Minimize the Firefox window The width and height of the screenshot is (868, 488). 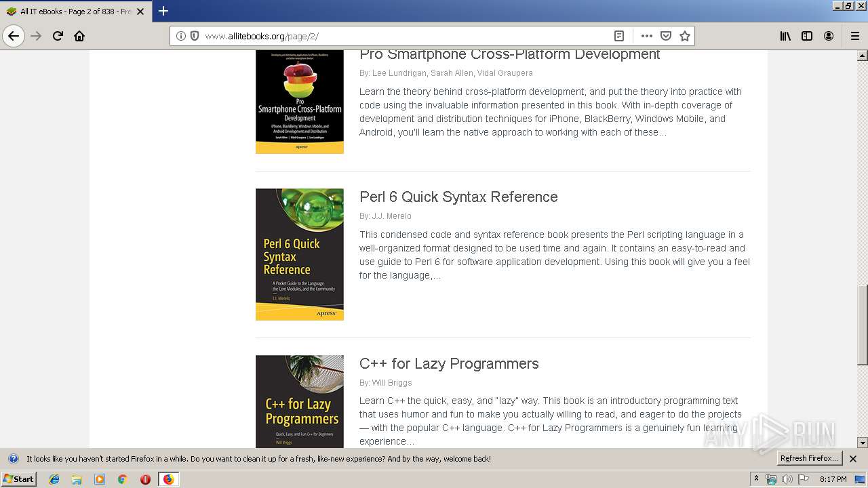pyautogui.click(x=837, y=5)
